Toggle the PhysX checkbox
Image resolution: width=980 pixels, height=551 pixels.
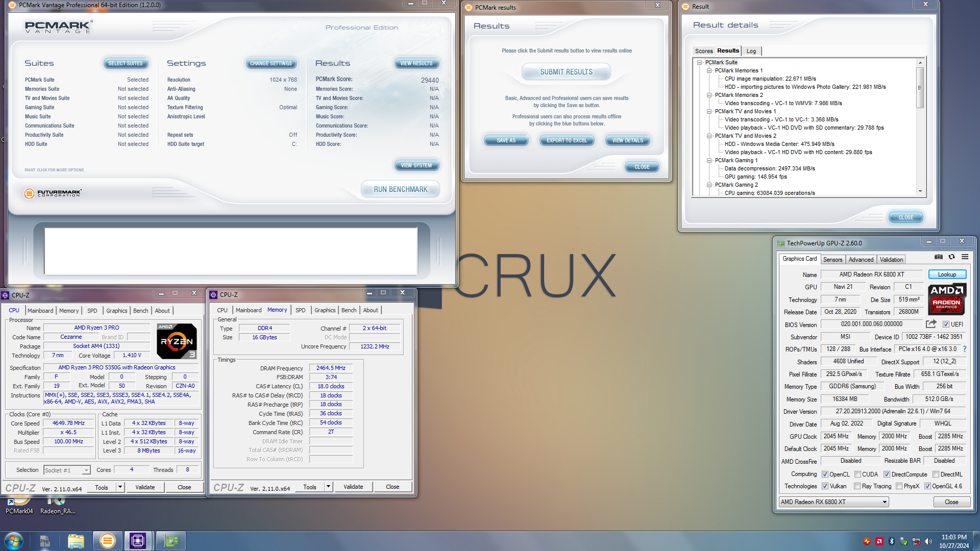click(899, 486)
